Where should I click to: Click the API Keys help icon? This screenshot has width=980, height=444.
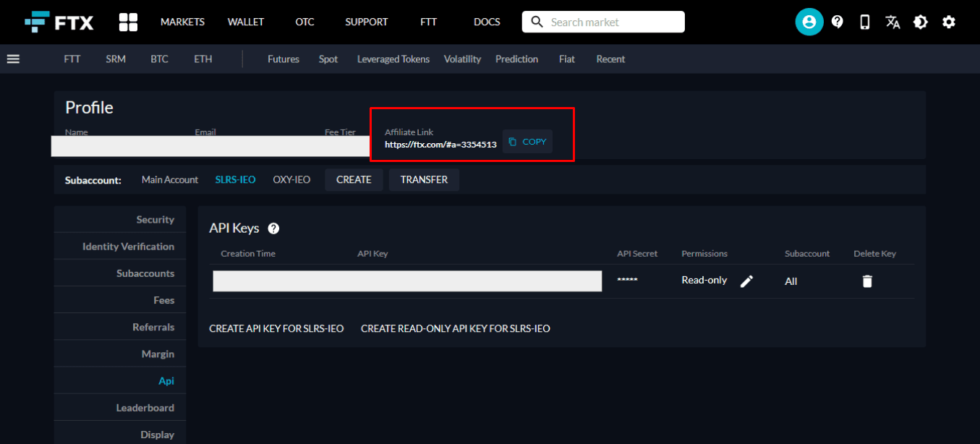click(273, 229)
